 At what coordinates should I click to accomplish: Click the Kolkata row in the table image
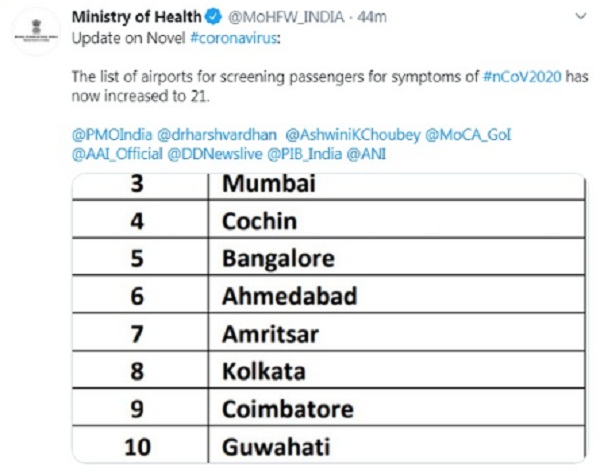(329, 370)
